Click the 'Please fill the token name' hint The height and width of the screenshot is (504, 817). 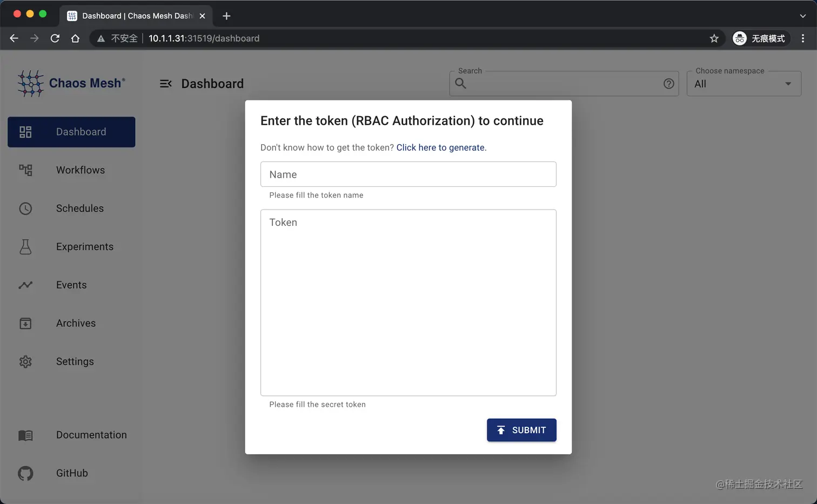[x=317, y=196]
